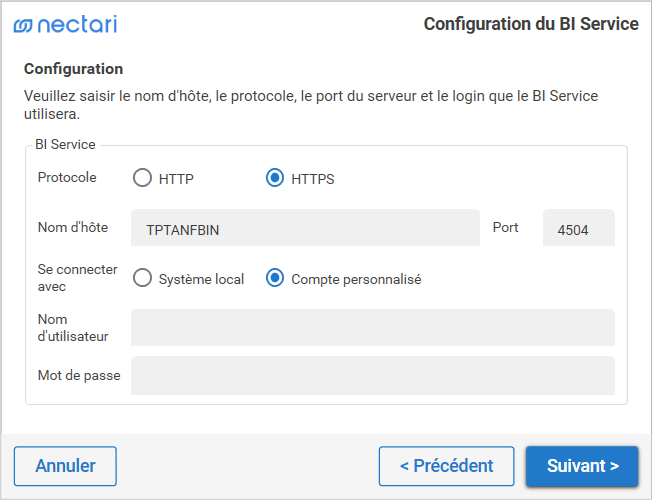The width and height of the screenshot is (652, 500).
Task: Choose Système local connection option
Action: [143, 279]
